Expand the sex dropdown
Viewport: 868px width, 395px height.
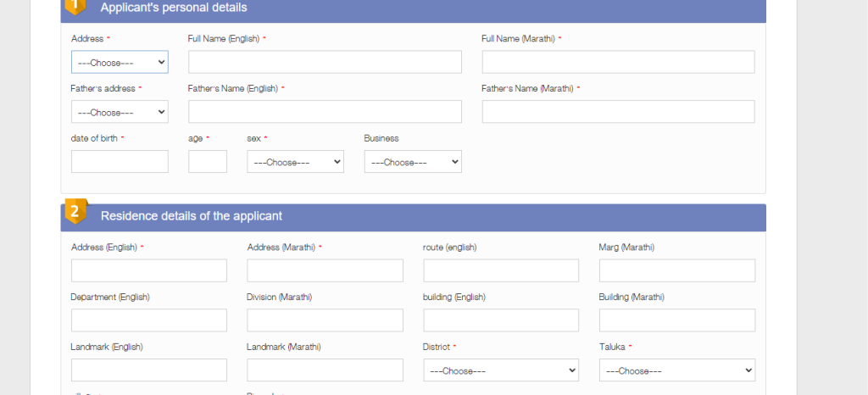pyautogui.click(x=295, y=162)
